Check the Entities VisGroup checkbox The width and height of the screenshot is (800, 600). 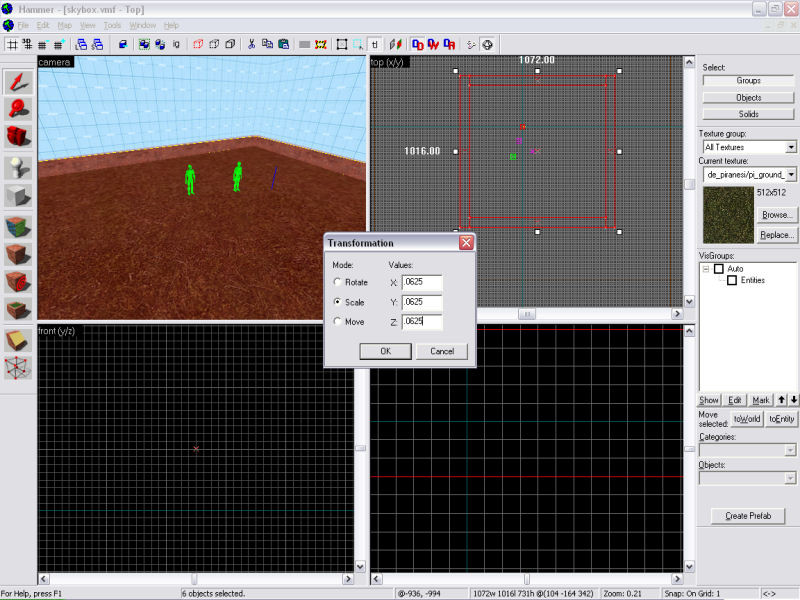(732, 280)
